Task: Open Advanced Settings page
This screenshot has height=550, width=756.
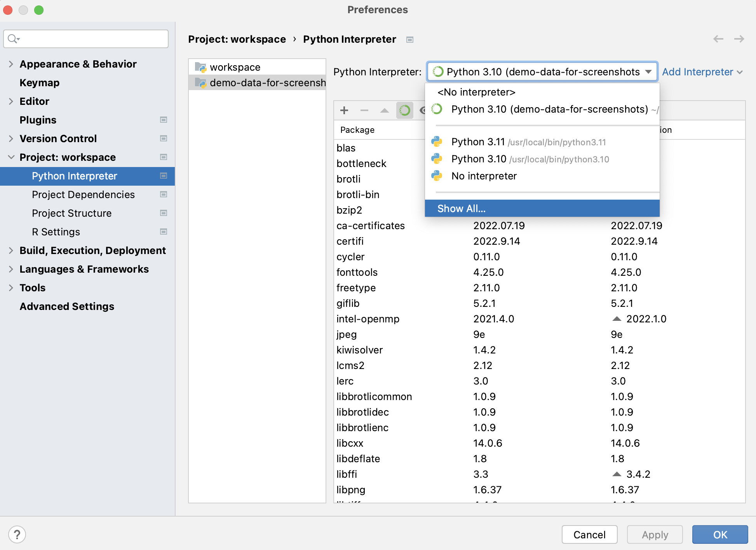Action: click(67, 306)
